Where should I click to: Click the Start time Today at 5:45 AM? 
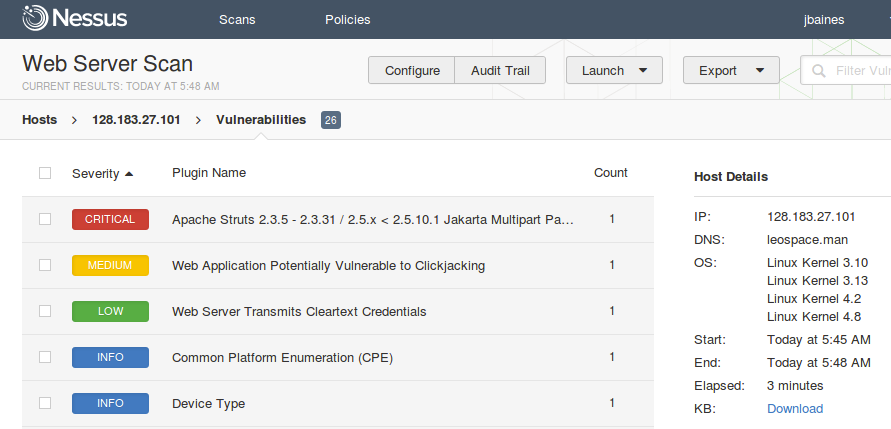819,340
